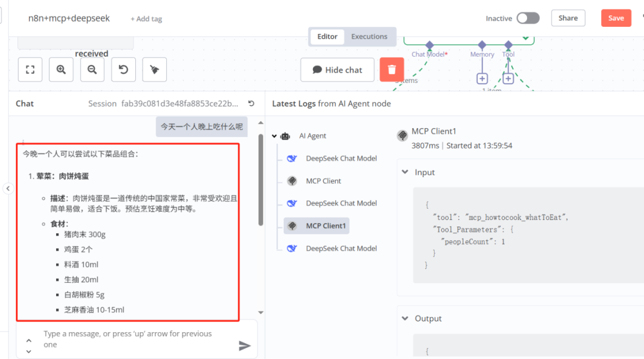Click the AI Agent robot icon
644x359 pixels.
285,136
